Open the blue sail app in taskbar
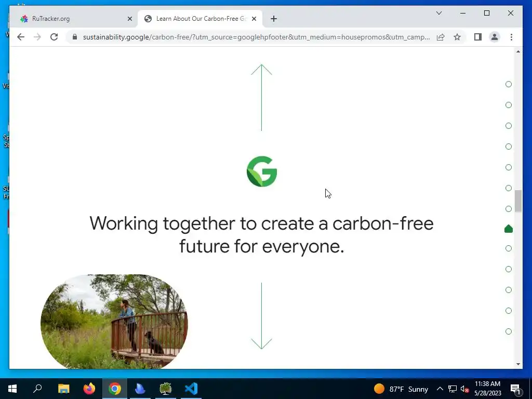Image resolution: width=532 pixels, height=399 pixels. [140, 389]
